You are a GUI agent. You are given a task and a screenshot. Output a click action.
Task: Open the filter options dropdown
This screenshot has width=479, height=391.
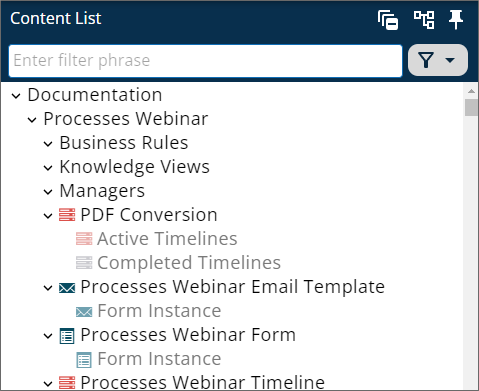pyautogui.click(x=438, y=60)
